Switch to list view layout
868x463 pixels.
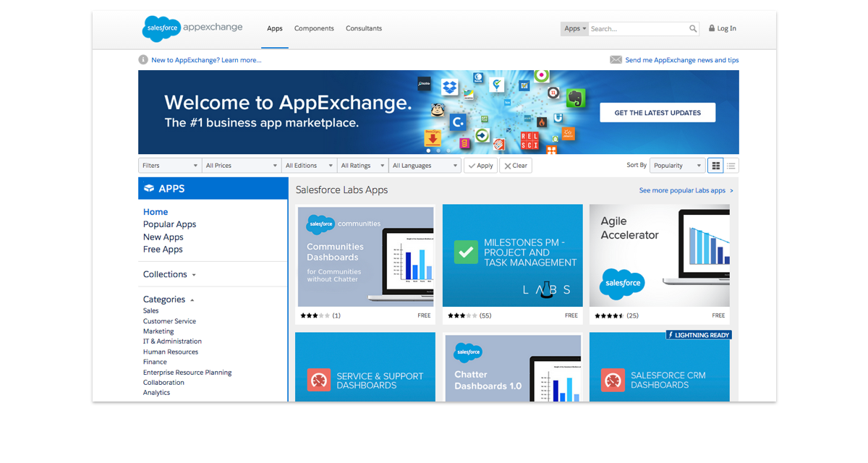pyautogui.click(x=731, y=166)
